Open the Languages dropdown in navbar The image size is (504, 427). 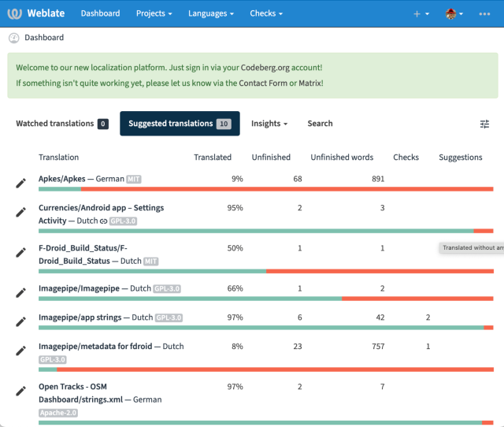pos(211,13)
